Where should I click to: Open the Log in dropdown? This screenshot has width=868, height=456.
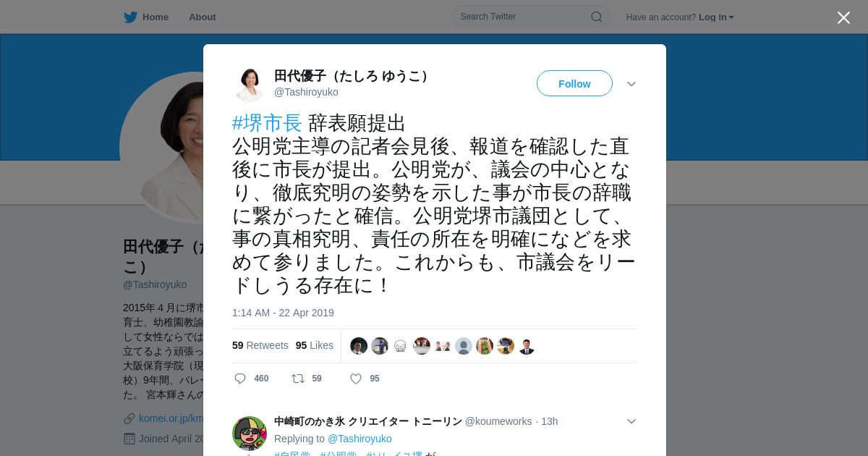click(x=716, y=17)
